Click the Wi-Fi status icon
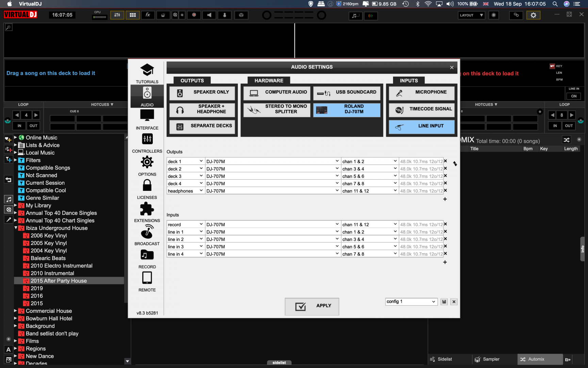588x368 pixels. click(x=428, y=4)
